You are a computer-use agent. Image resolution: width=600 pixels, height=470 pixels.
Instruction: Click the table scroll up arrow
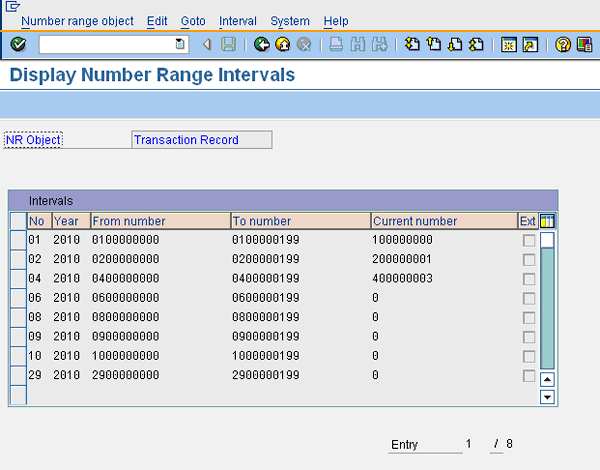547,380
